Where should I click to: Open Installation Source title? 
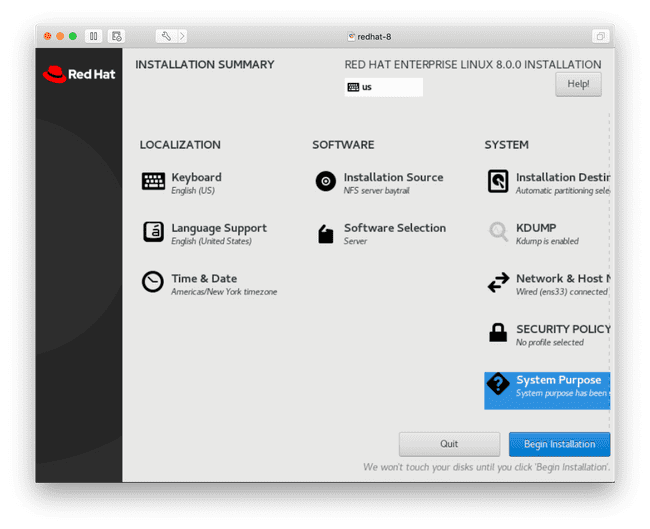[393, 177]
